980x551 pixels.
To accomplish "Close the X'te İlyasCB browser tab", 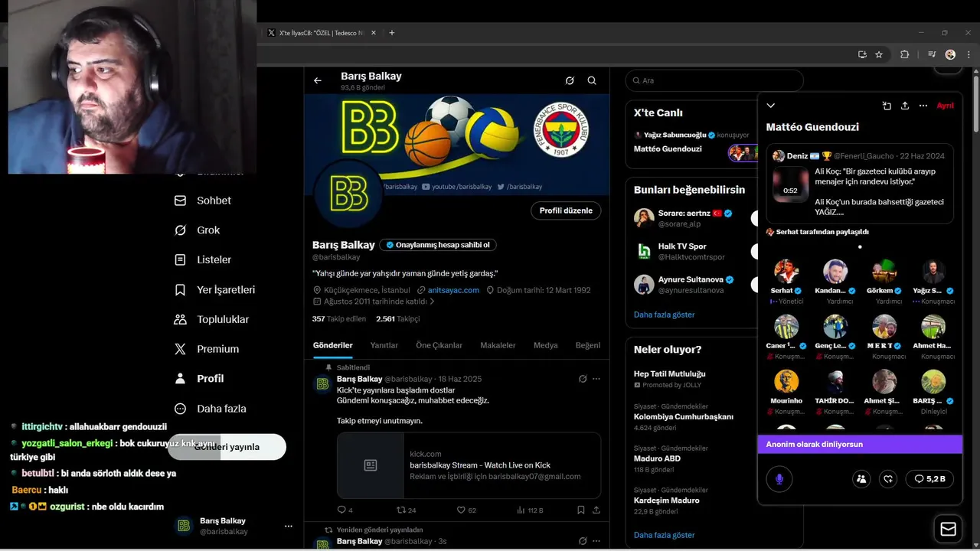I will tap(374, 33).
